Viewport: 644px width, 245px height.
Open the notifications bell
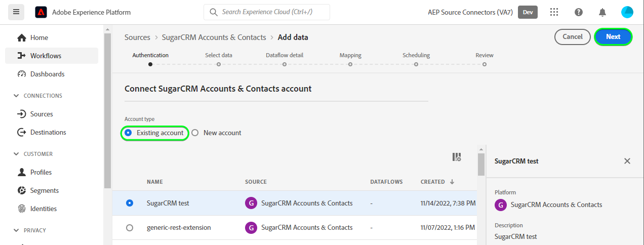pos(602,12)
